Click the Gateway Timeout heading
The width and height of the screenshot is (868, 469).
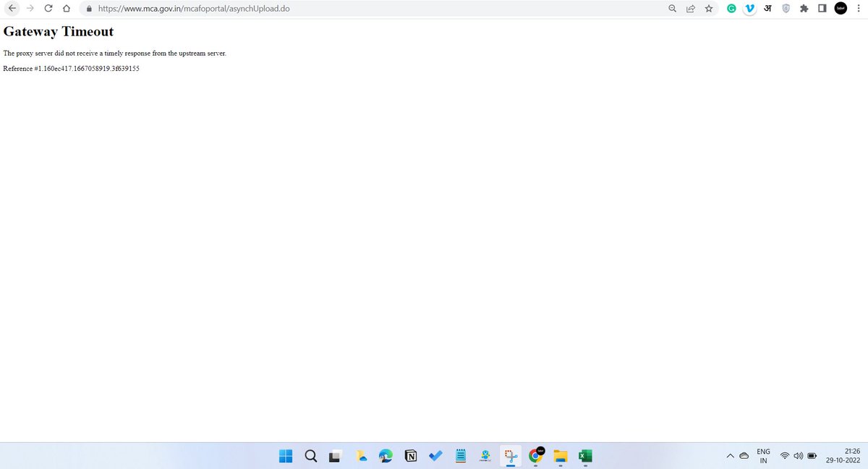point(59,31)
